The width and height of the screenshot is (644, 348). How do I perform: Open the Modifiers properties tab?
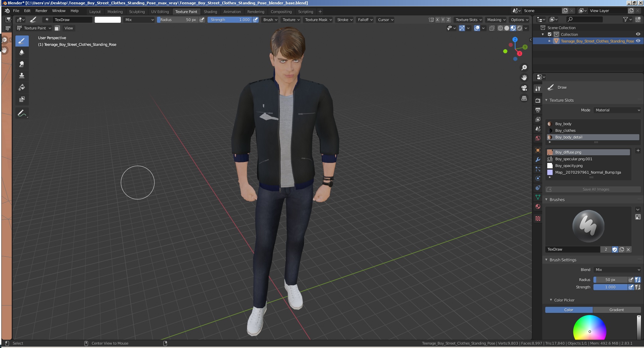[538, 160]
